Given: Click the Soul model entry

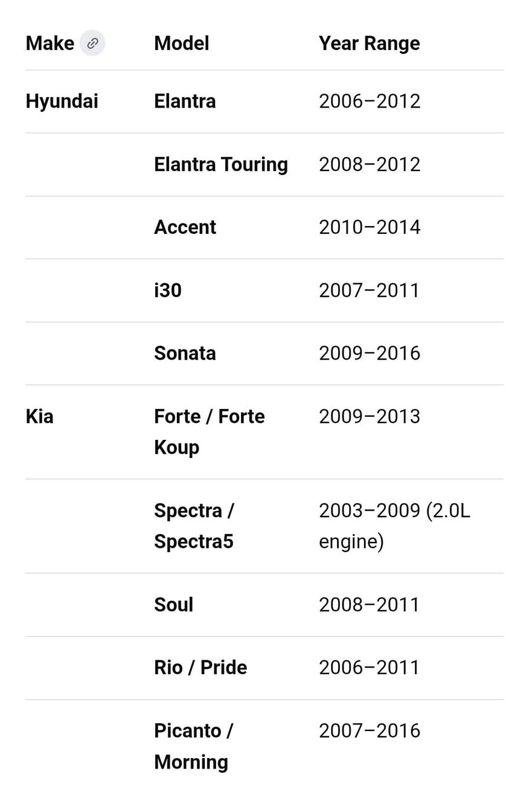Looking at the screenshot, I should point(173,605).
